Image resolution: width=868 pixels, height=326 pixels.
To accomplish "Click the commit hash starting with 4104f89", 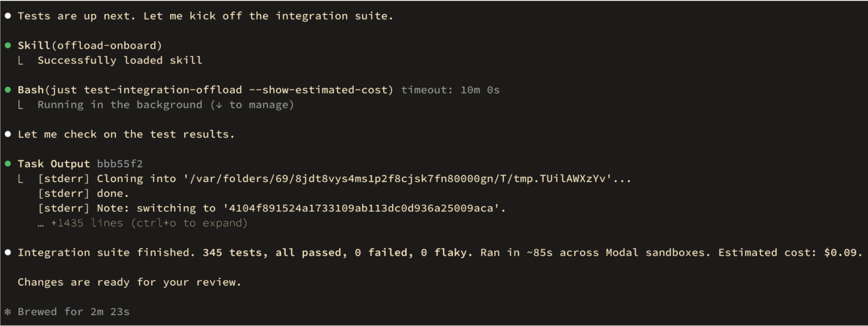I will coord(361,208).
